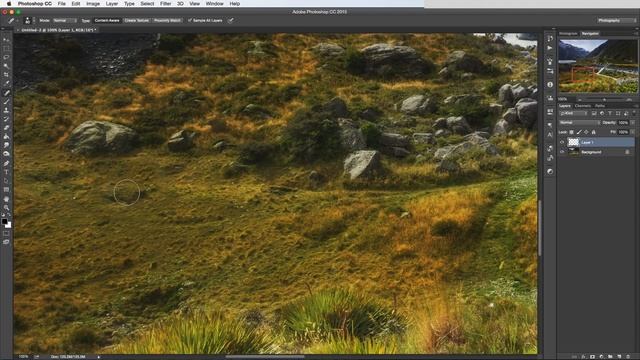Select the Hand tool

pos(6,199)
